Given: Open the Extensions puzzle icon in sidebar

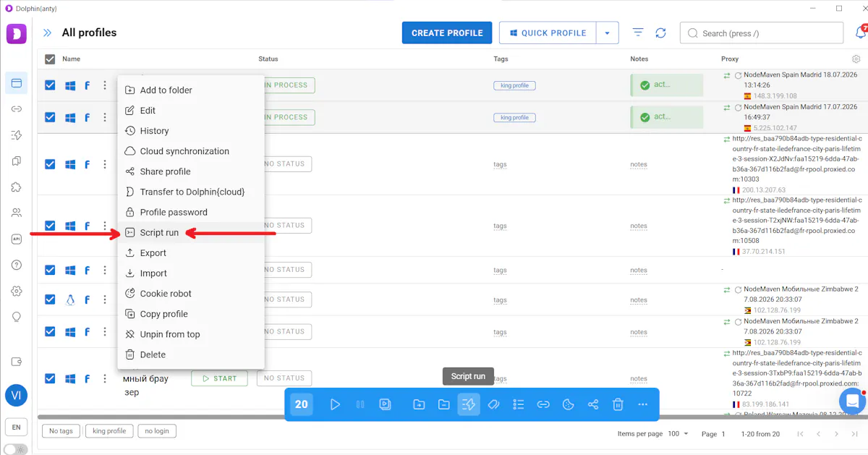Looking at the screenshot, I should coord(16,187).
